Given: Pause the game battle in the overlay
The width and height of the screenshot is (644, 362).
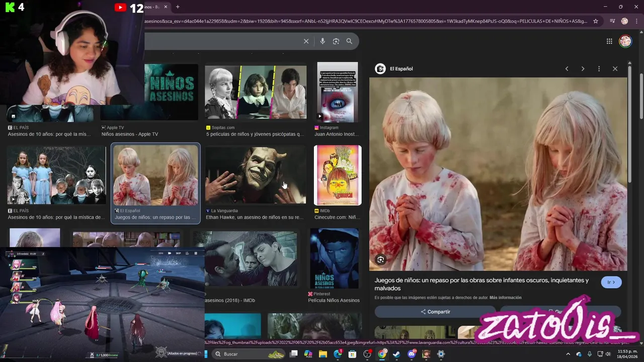Looking at the screenshot, I should click(196, 253).
